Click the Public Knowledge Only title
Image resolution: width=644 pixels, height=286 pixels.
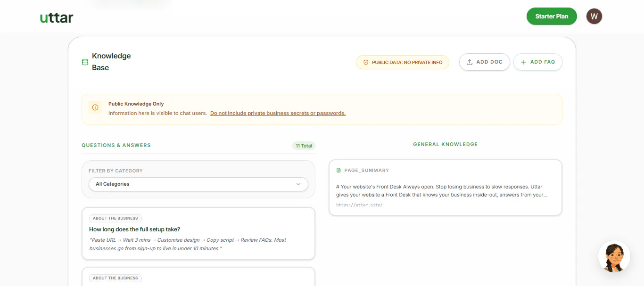pyautogui.click(x=136, y=104)
